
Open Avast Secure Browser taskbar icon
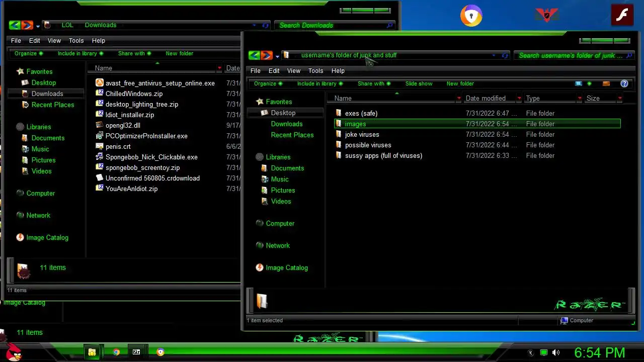click(160, 352)
